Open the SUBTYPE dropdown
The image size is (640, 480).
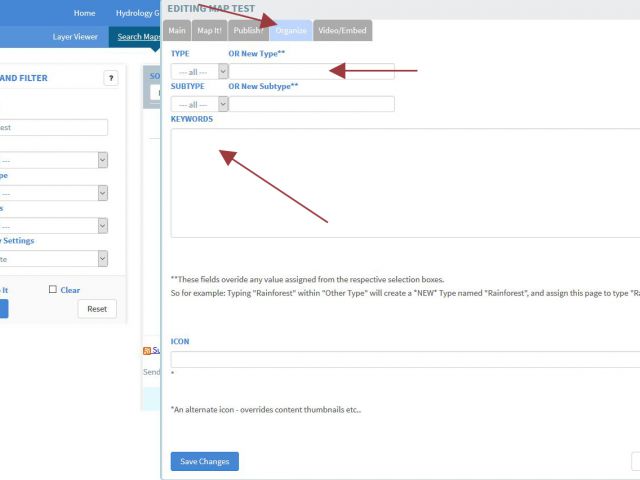pyautogui.click(x=199, y=104)
